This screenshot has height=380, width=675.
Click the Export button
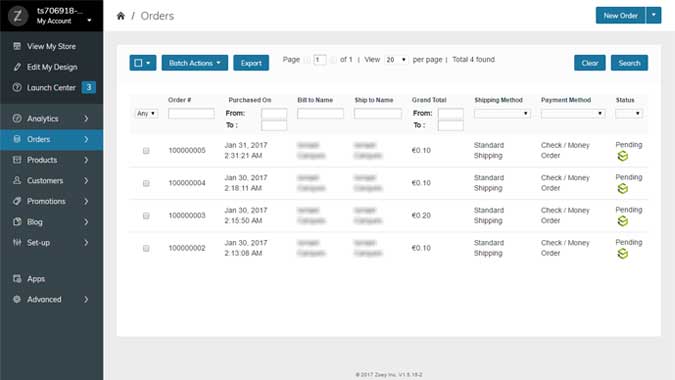tap(251, 63)
